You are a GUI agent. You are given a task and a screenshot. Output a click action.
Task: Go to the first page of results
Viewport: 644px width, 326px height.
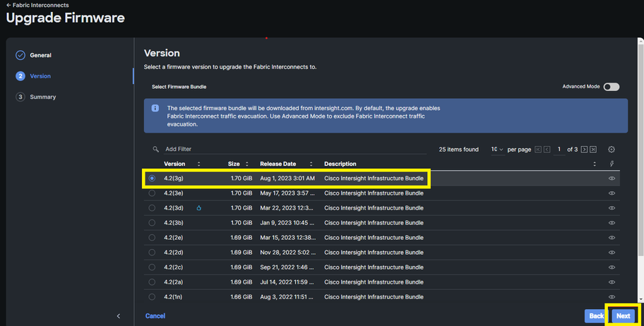click(x=538, y=150)
